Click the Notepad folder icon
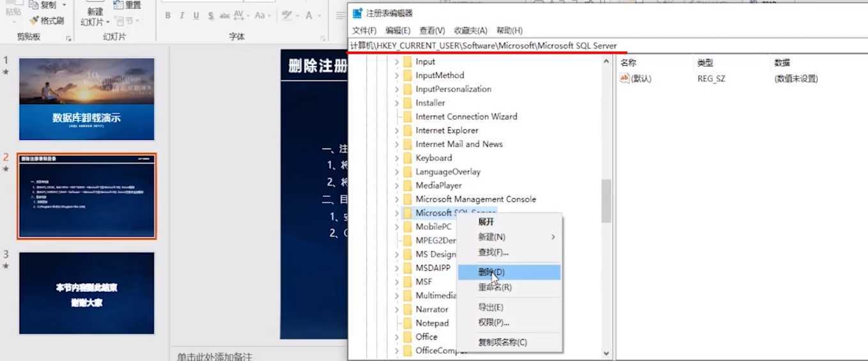The width and height of the screenshot is (868, 361). [x=407, y=323]
